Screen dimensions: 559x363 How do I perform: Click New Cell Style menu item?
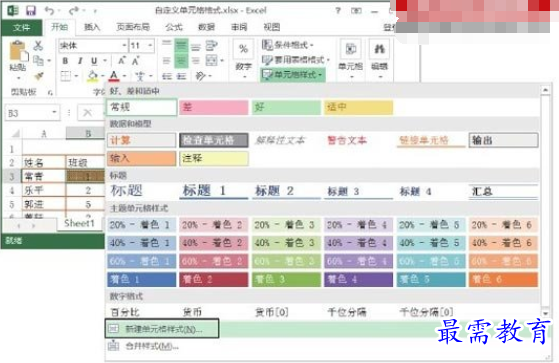pos(162,328)
